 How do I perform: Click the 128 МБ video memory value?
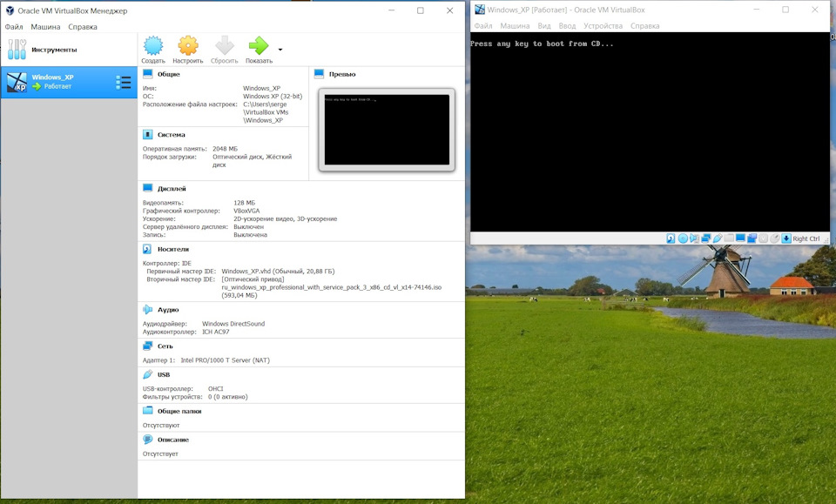244,203
